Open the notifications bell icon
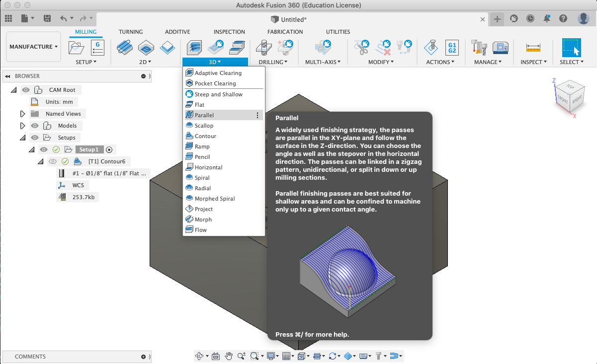Image resolution: width=597 pixels, height=364 pixels. (547, 18)
